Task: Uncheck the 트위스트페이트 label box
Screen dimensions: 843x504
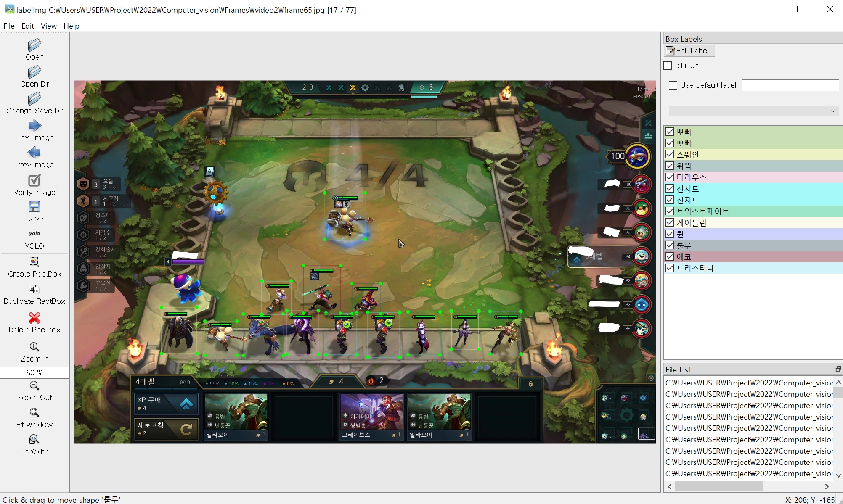Action: [x=670, y=211]
